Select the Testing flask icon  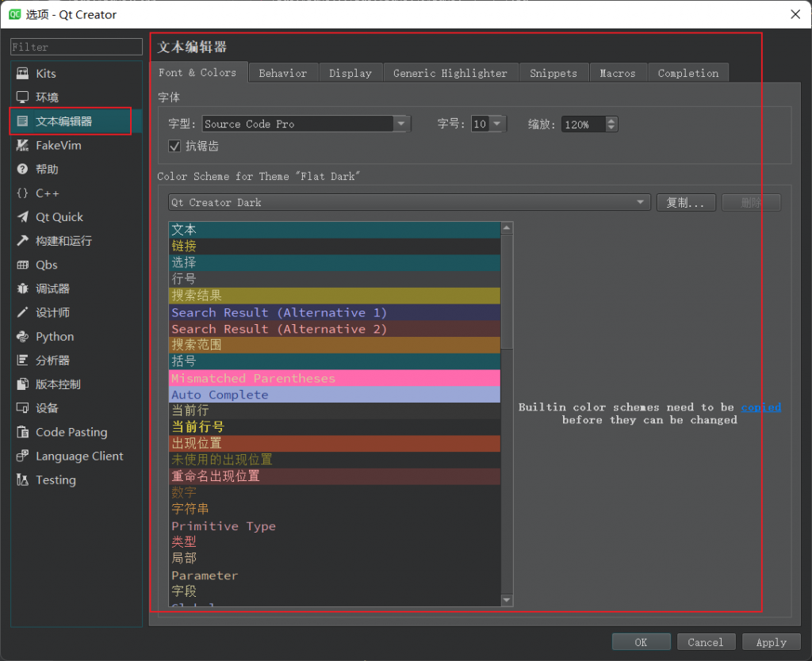coord(22,480)
